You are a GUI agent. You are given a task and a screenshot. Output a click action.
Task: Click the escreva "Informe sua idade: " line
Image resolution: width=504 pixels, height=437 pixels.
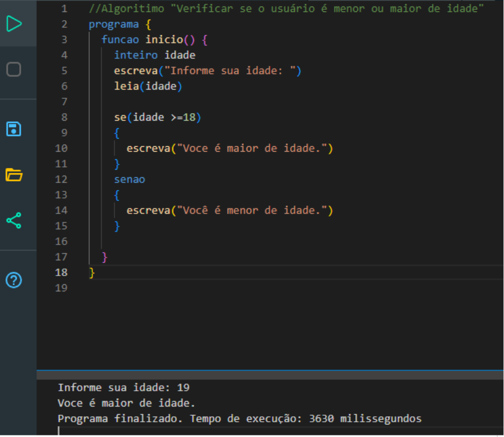tap(207, 71)
